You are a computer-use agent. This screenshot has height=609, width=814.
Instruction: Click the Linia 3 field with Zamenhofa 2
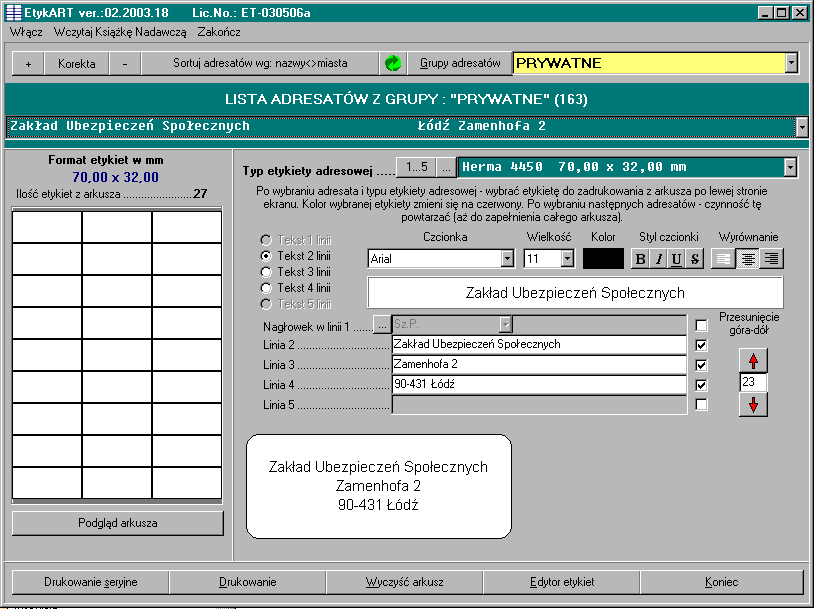tap(539, 364)
